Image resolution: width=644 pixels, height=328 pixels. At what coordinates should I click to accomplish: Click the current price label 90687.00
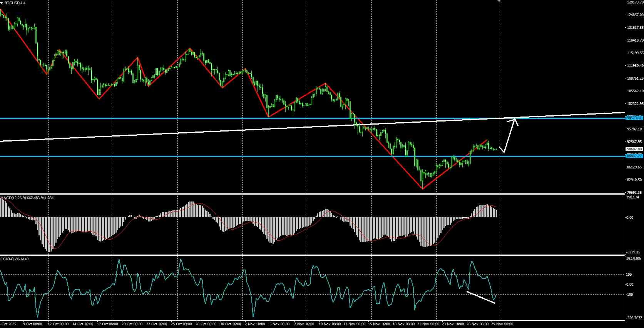(x=634, y=149)
